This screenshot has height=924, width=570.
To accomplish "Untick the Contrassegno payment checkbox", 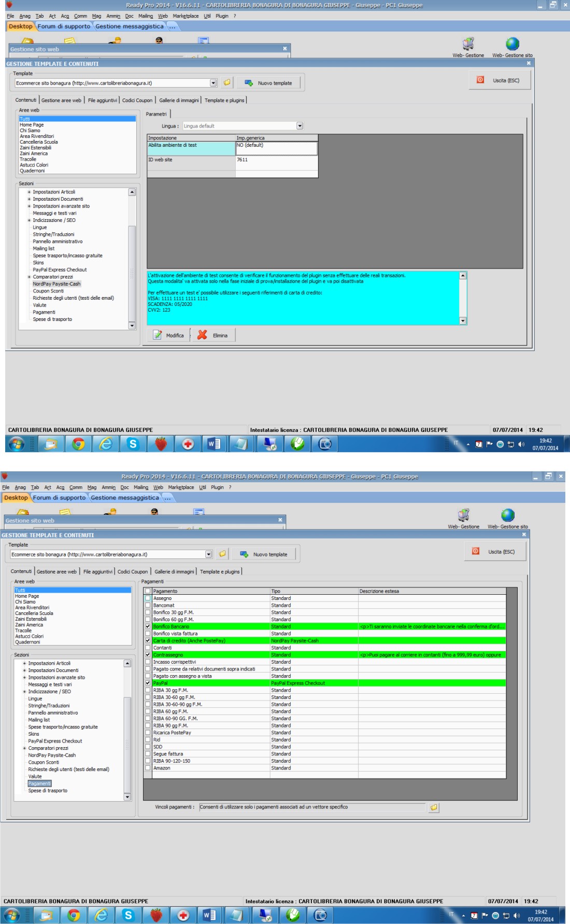I will pyautogui.click(x=148, y=655).
